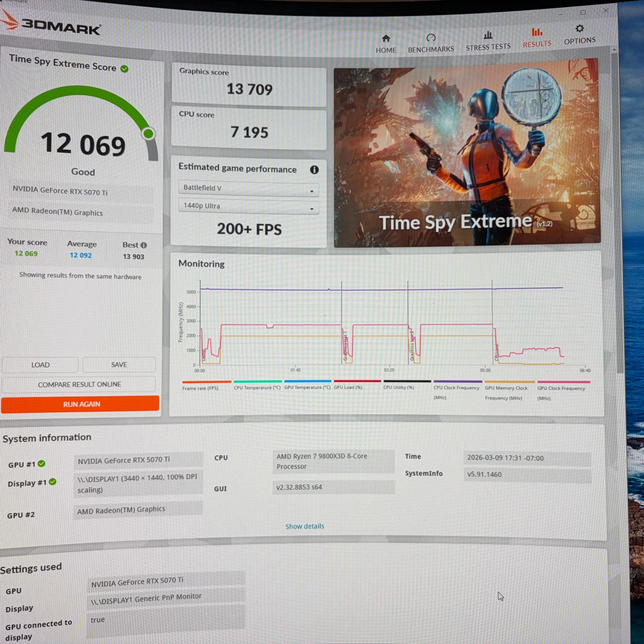Toggle the CPU Clock Frequency (MHz) legend entry
Image resolution: width=644 pixels, height=644 pixels.
457,390
